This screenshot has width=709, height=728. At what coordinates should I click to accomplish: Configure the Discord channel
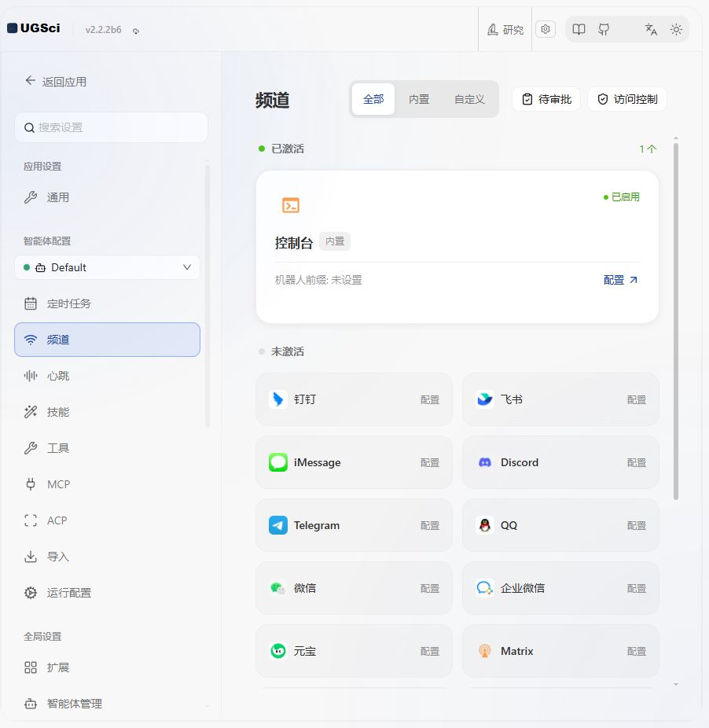point(636,462)
